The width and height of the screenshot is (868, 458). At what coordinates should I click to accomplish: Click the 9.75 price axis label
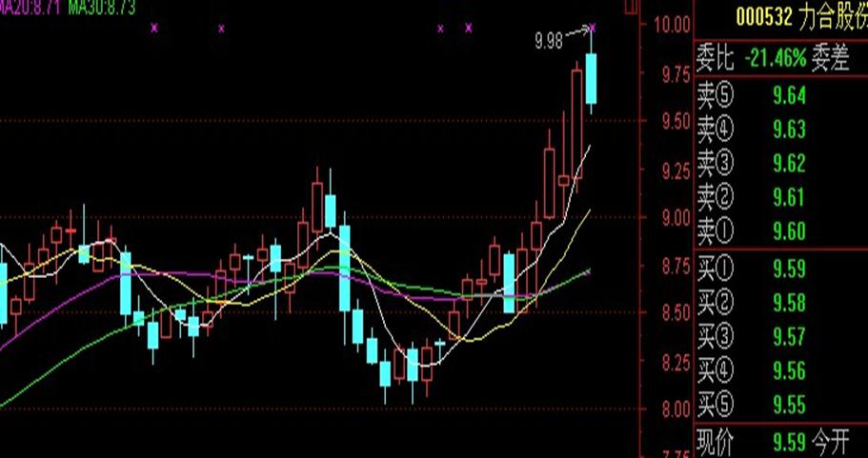point(676,73)
